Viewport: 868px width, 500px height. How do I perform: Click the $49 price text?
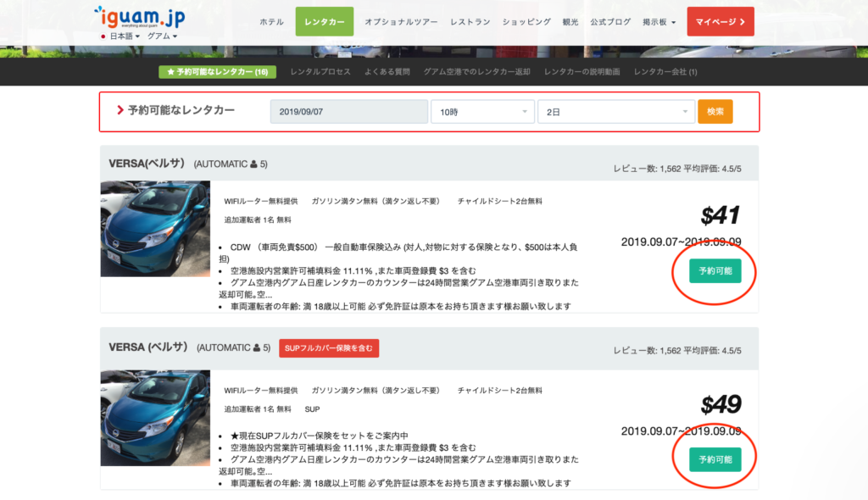tap(721, 405)
